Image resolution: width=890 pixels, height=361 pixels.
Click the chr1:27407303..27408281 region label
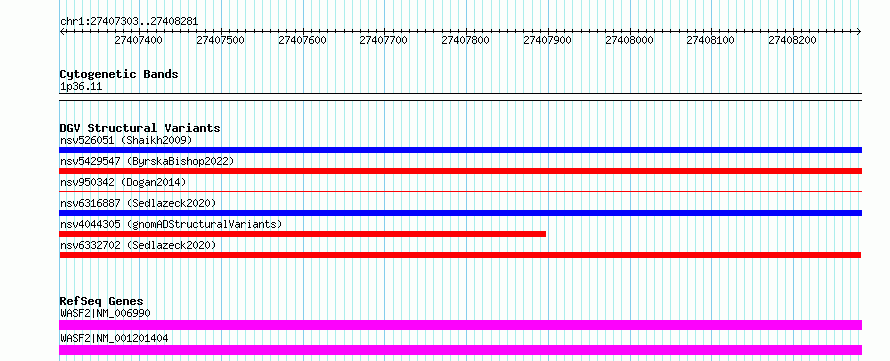[x=129, y=21]
